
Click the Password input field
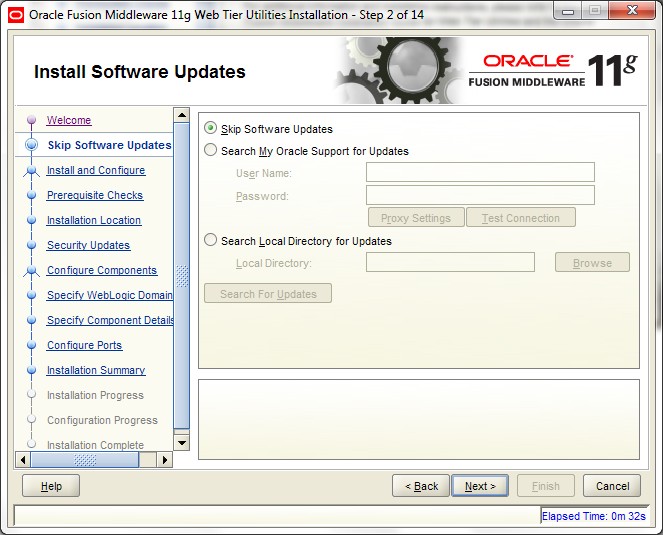pyautogui.click(x=480, y=195)
